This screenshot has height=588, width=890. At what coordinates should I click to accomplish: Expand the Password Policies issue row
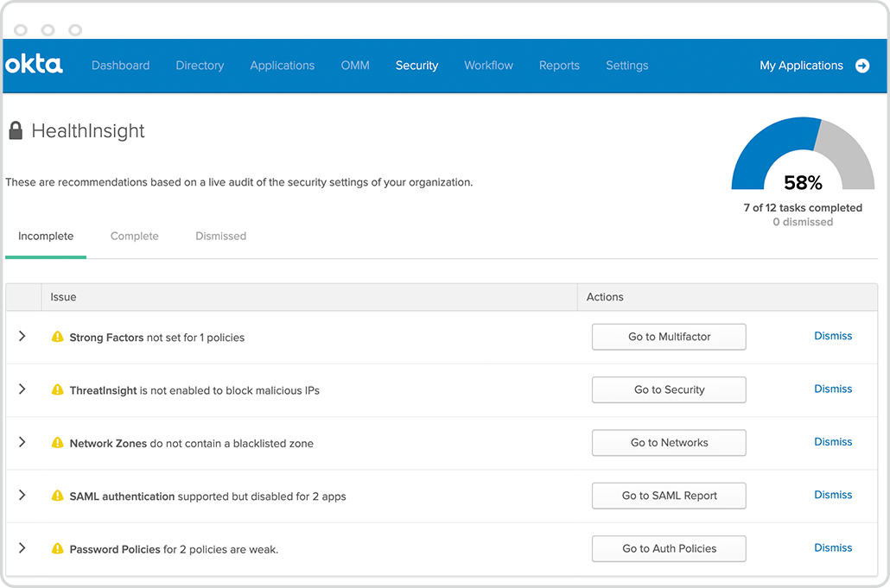[22, 548]
